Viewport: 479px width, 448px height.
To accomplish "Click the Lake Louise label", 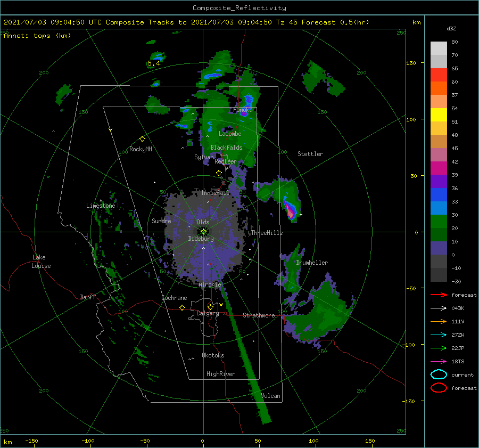I will pos(41,262).
